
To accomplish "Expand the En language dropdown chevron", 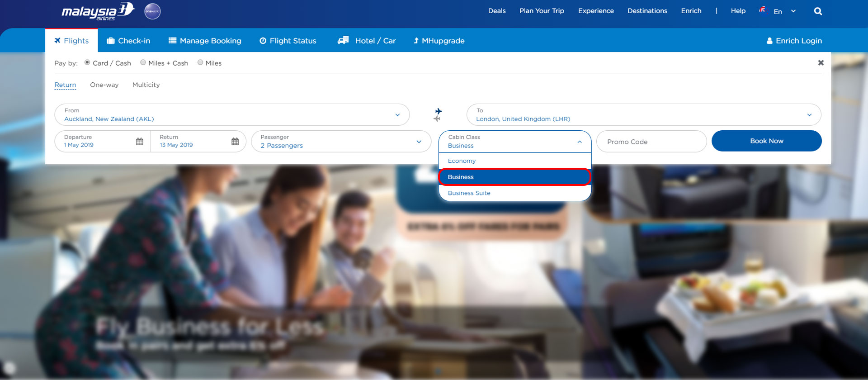I will point(793,11).
